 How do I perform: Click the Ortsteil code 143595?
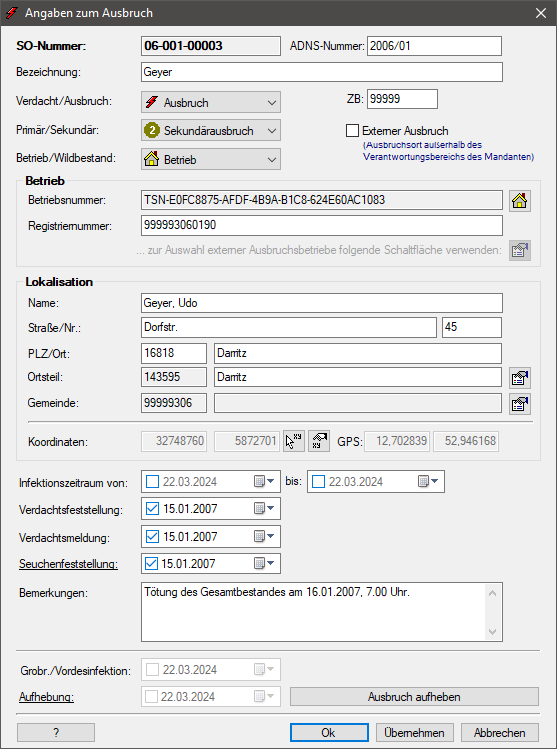pyautogui.click(x=174, y=377)
